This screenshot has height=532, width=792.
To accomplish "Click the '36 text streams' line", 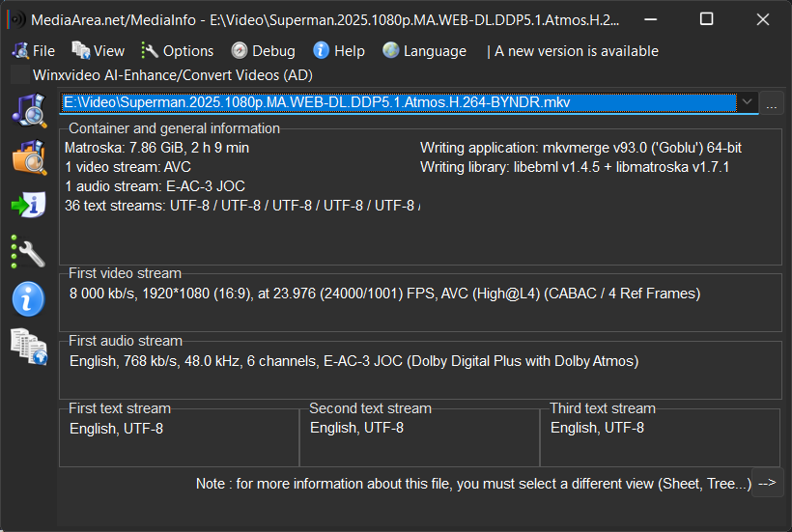I will tap(241, 206).
